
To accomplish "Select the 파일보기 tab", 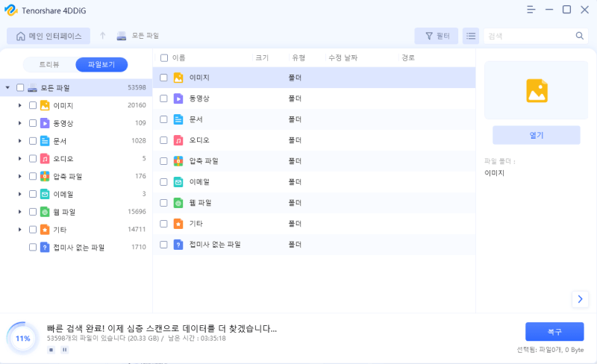I will [101, 65].
